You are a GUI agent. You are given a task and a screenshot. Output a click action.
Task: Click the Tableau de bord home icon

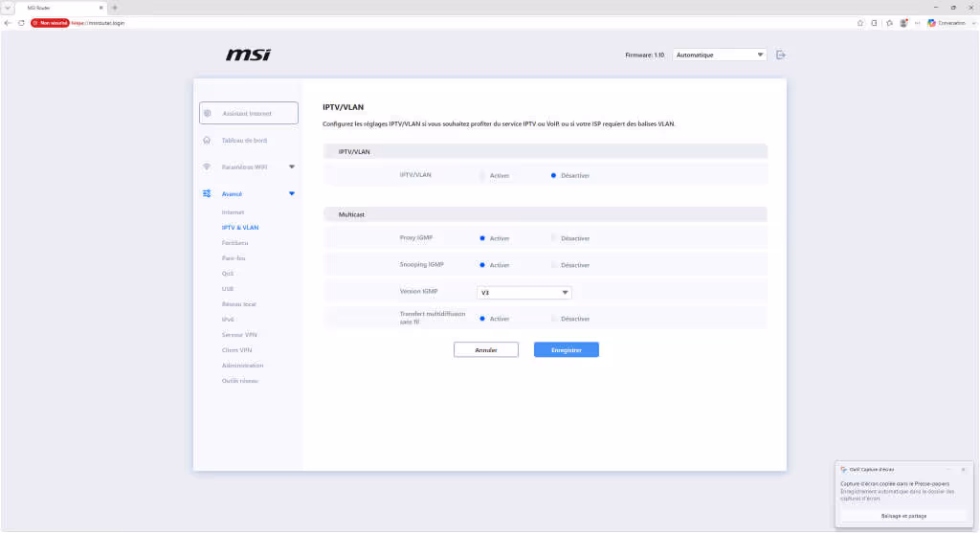(x=207, y=140)
